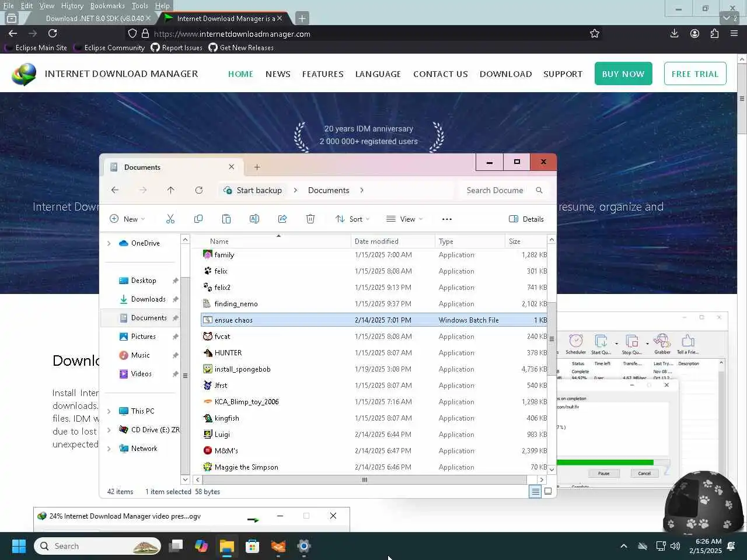Viewport: 747px width, 560px height.
Task: Open the Sort dropdown menu
Action: point(352,219)
